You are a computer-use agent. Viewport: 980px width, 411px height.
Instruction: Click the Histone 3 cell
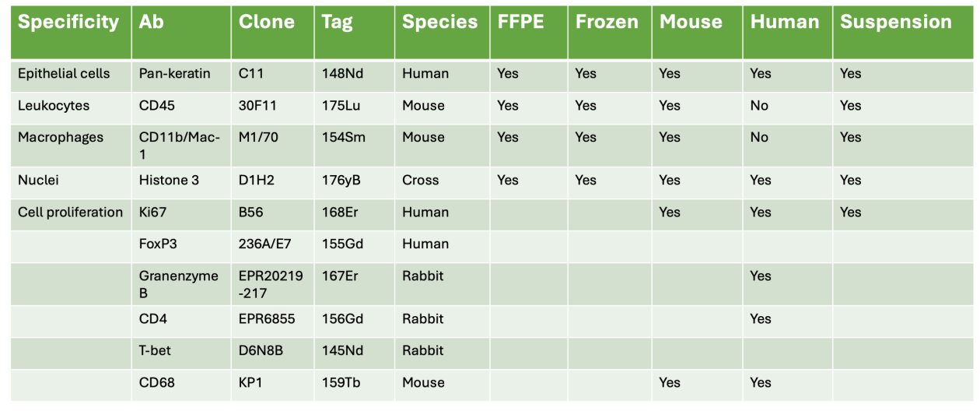point(169,181)
